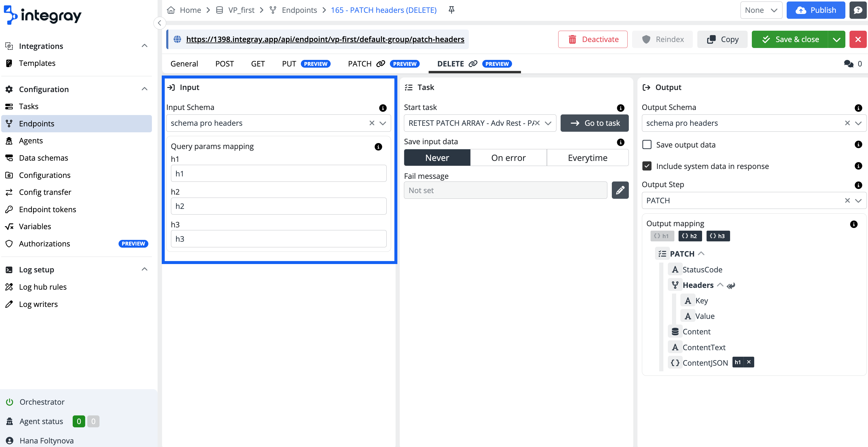Click Input Schema info icon

click(383, 108)
